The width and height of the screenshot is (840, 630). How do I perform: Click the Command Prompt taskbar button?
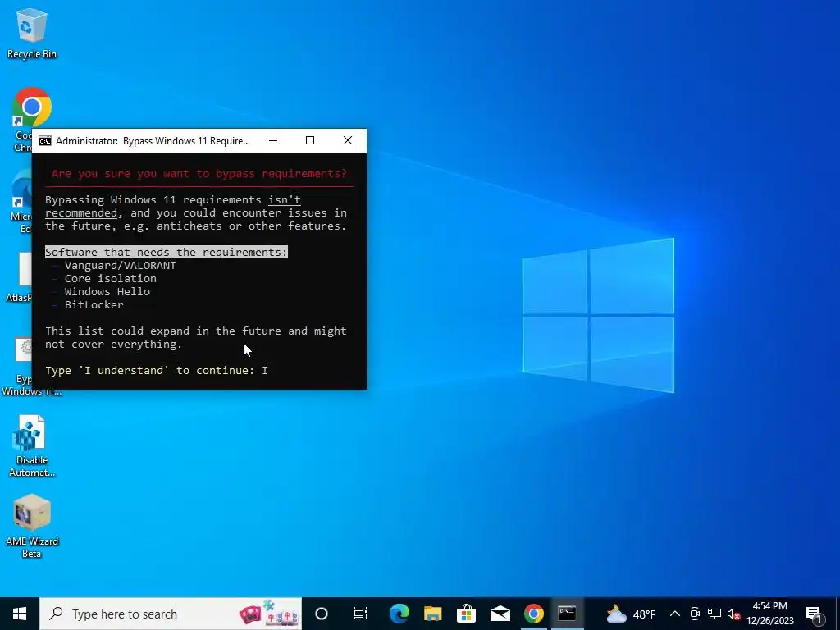tap(567, 614)
